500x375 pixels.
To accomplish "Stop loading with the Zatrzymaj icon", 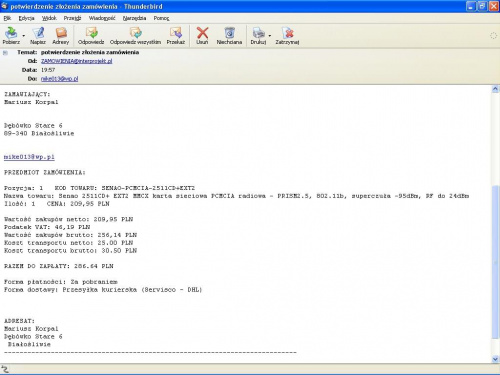I will click(x=287, y=36).
